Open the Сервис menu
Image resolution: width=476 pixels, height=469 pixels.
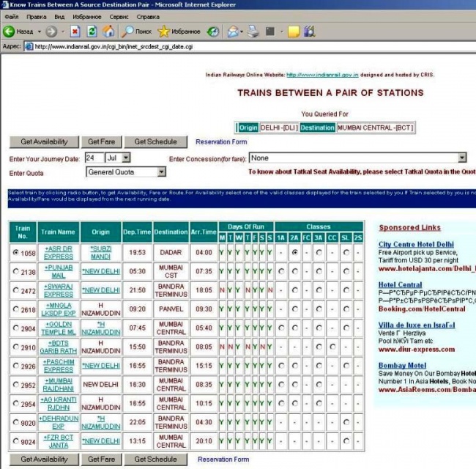[x=119, y=16]
